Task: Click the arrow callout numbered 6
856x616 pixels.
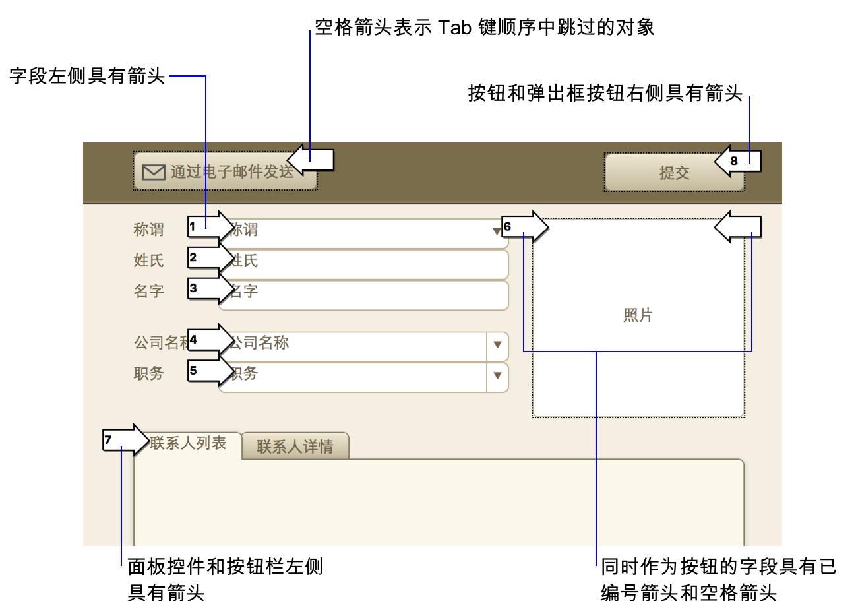Action: [524, 228]
